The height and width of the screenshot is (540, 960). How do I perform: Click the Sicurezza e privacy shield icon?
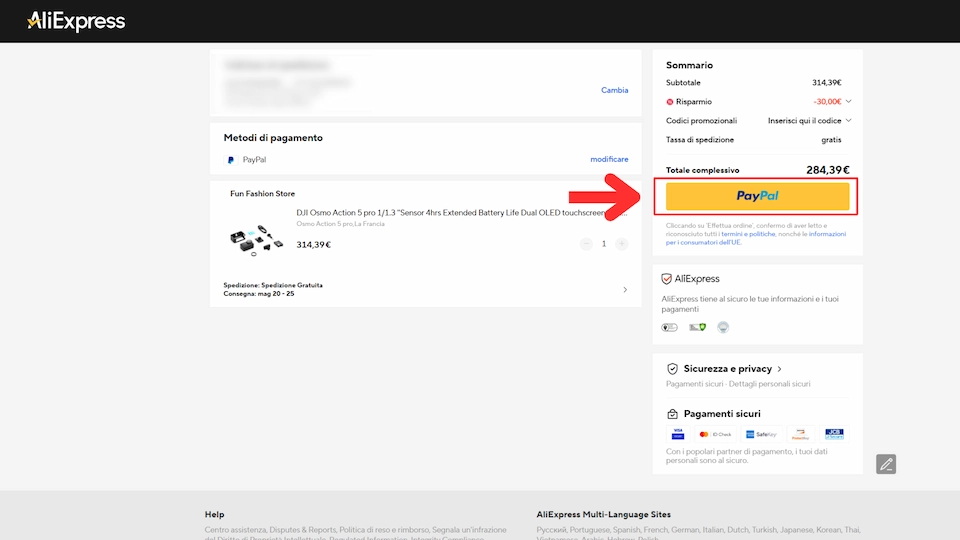point(672,369)
